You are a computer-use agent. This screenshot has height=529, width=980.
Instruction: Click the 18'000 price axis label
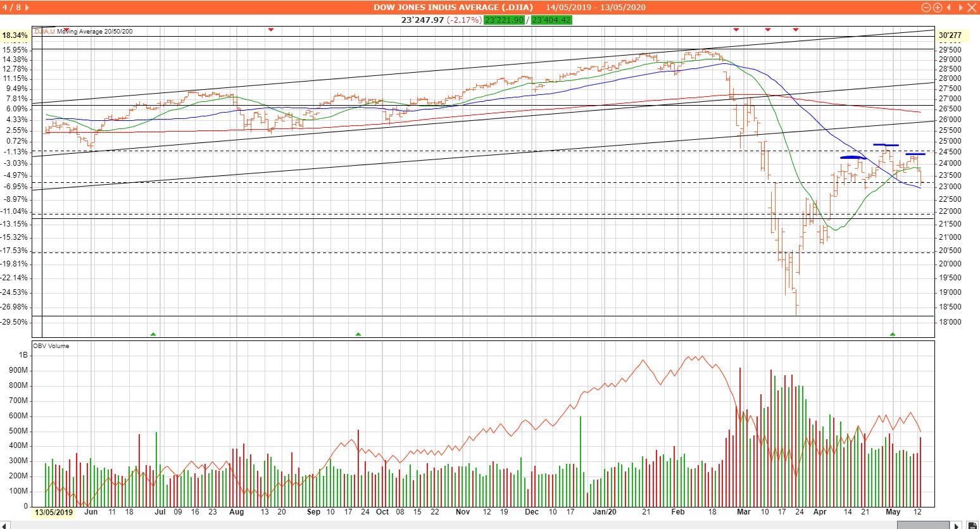tap(950, 322)
